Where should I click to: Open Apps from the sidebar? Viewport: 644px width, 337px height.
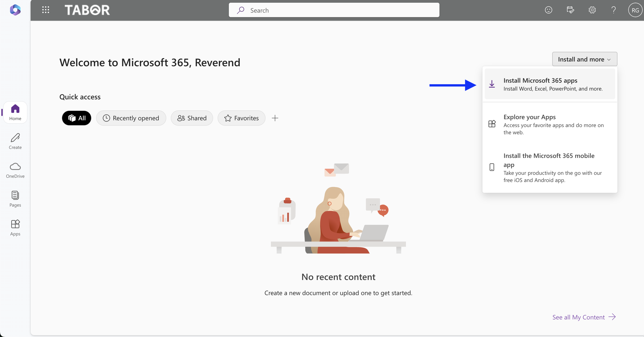(x=15, y=228)
